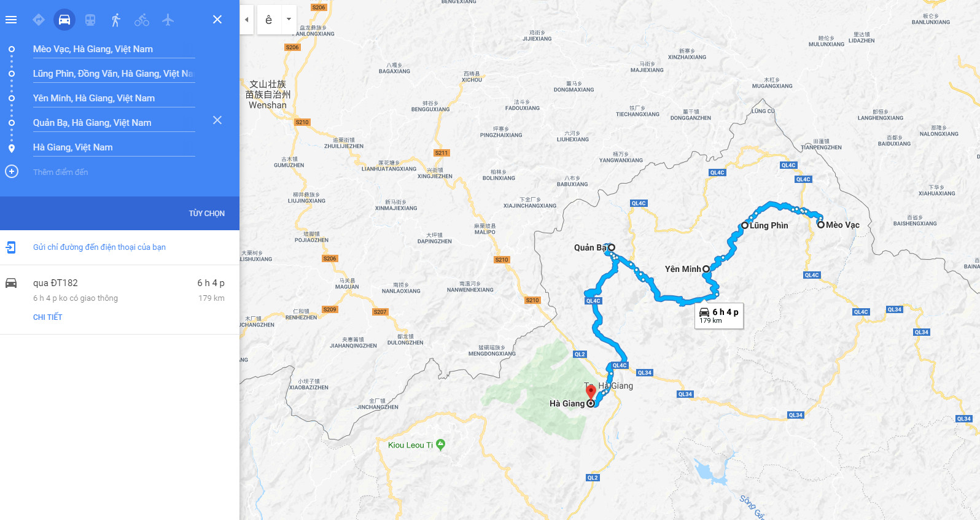980x520 pixels.
Task: Collapse the side panel arrow
Action: click(247, 20)
